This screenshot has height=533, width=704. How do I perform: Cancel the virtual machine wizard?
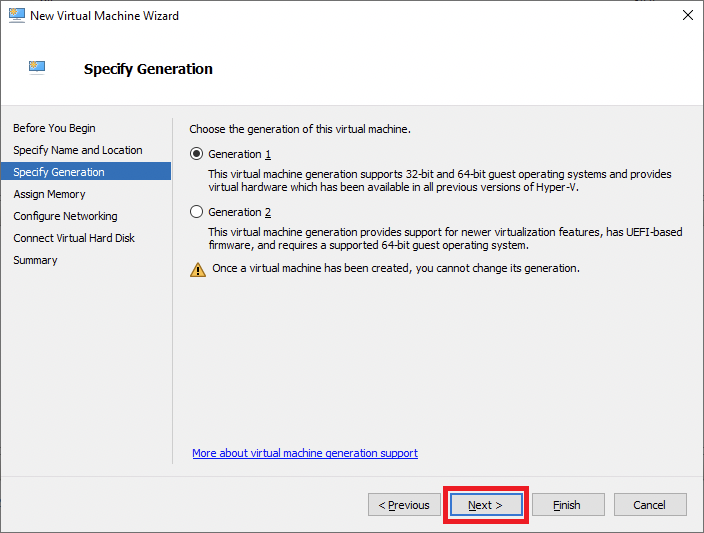[650, 505]
